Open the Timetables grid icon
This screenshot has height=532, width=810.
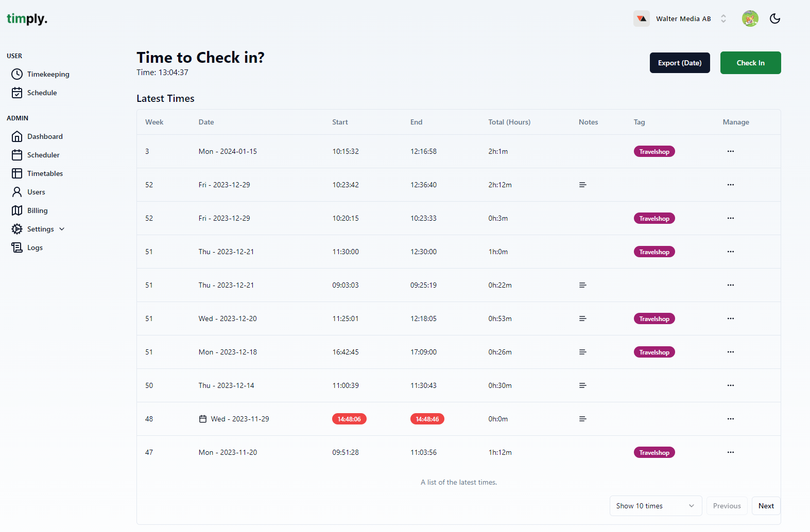point(17,173)
